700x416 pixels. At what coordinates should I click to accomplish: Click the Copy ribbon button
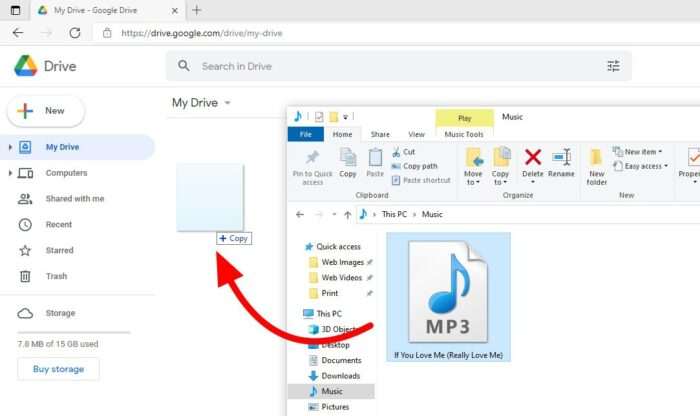pos(348,163)
